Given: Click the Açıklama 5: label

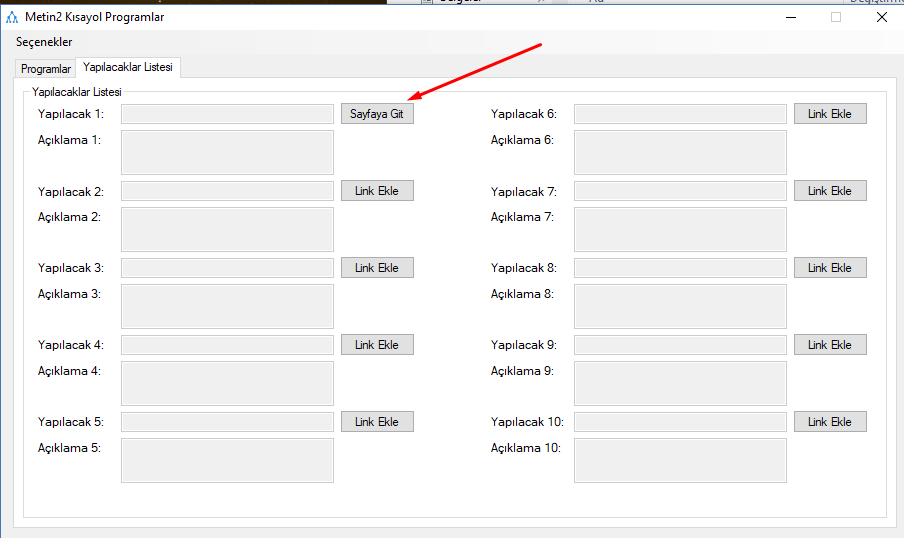Looking at the screenshot, I should pos(69,448).
